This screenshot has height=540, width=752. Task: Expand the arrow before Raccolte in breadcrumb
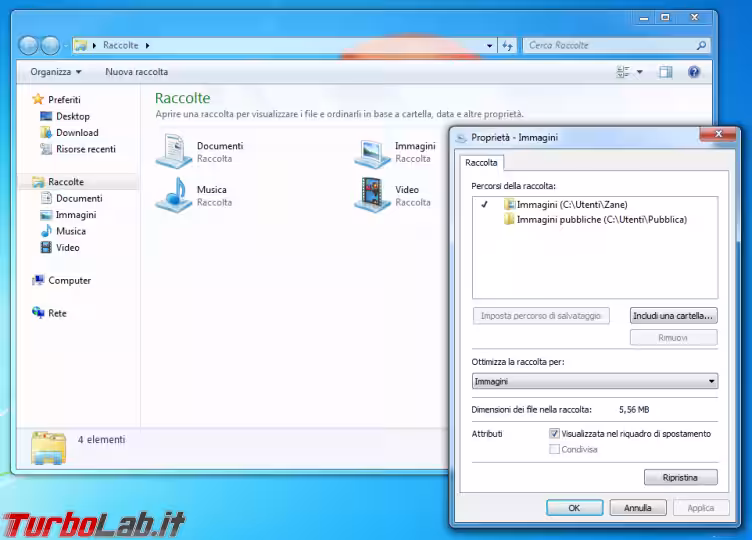[94, 46]
